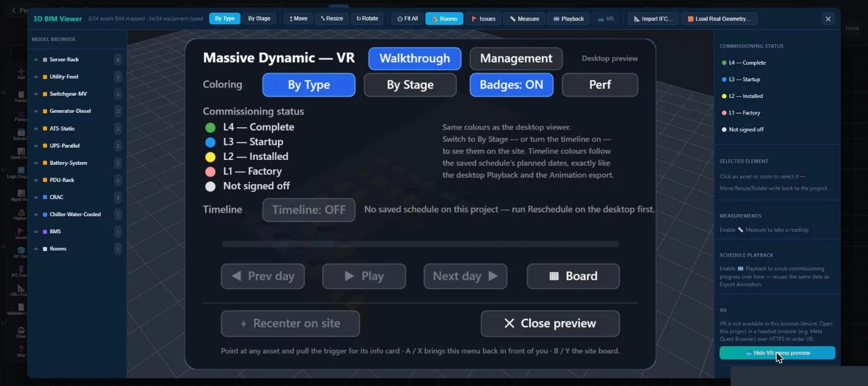Click Server-Rack count badge

click(x=117, y=60)
